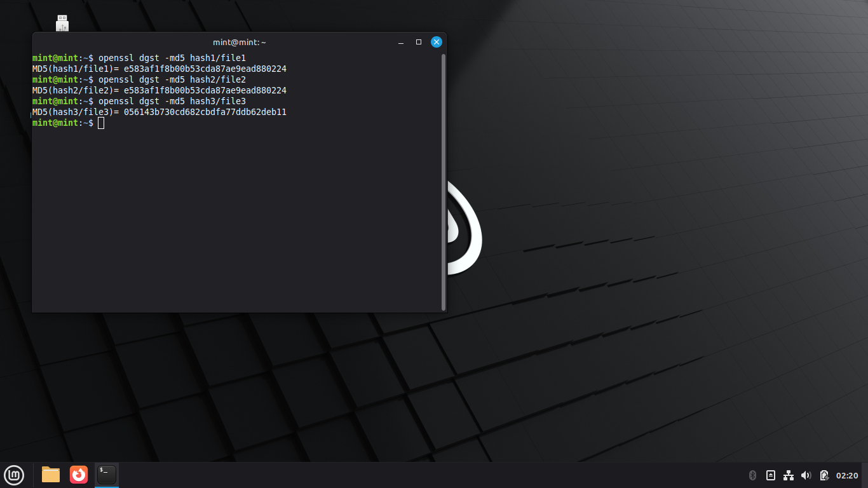Click the MD5 hash3/file3 output line
The width and height of the screenshot is (868, 488).
[x=159, y=112]
